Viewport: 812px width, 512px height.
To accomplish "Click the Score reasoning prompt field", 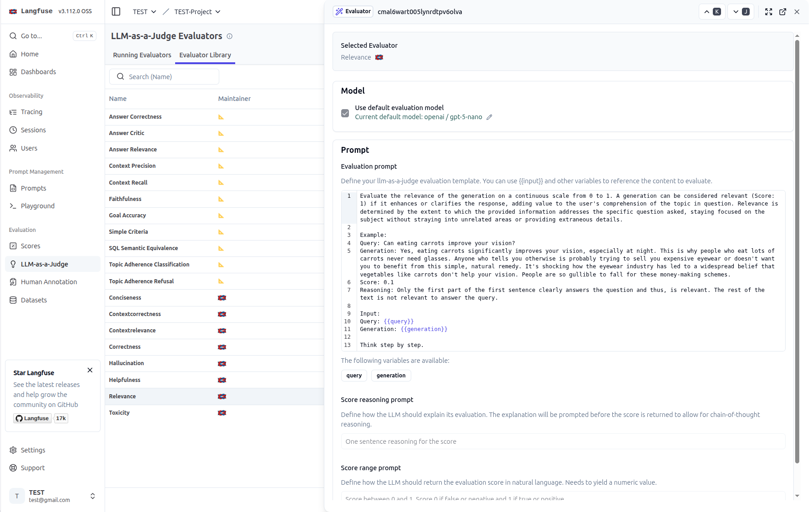I will (x=563, y=442).
